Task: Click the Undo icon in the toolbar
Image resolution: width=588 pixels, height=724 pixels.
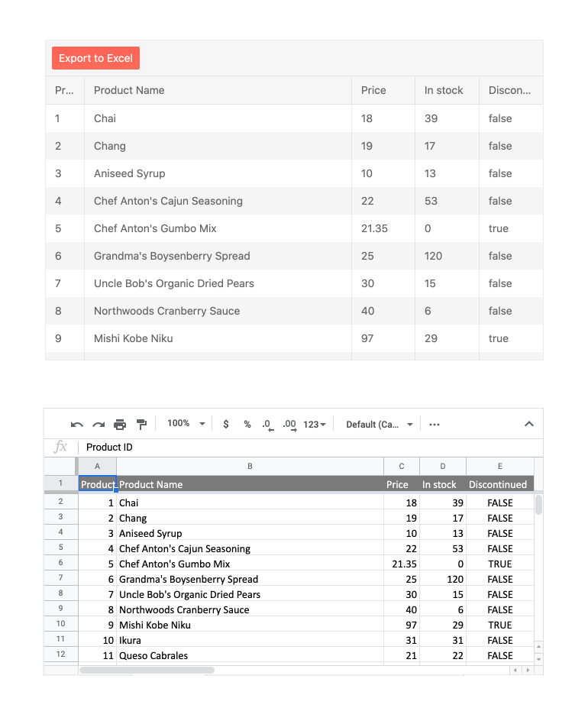Action: (x=76, y=424)
